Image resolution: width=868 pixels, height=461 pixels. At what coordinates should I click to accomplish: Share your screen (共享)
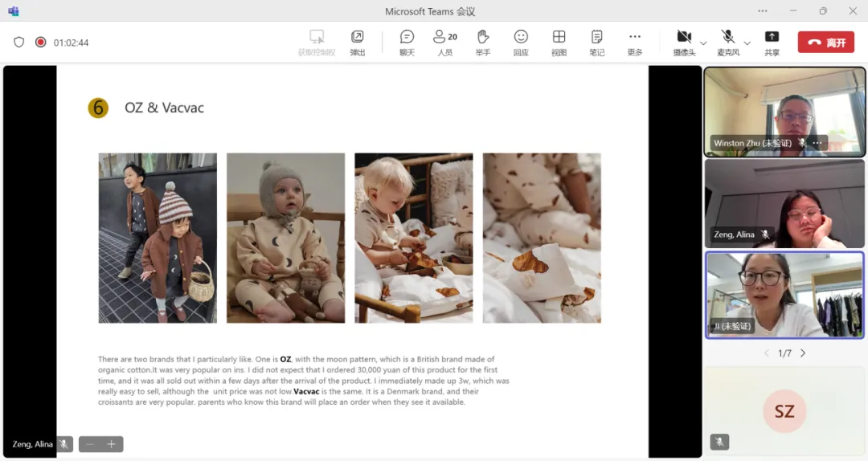[x=772, y=43]
